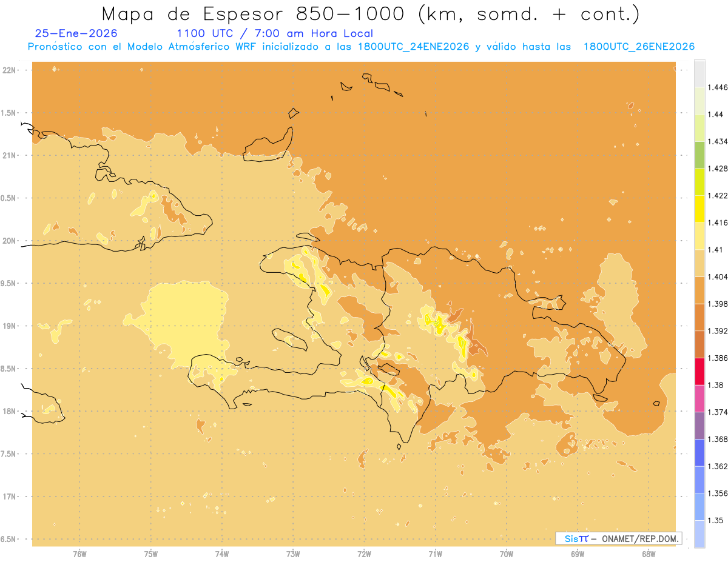Click the 1.446 legend value
This screenshot has width=728, height=562.
pos(718,87)
